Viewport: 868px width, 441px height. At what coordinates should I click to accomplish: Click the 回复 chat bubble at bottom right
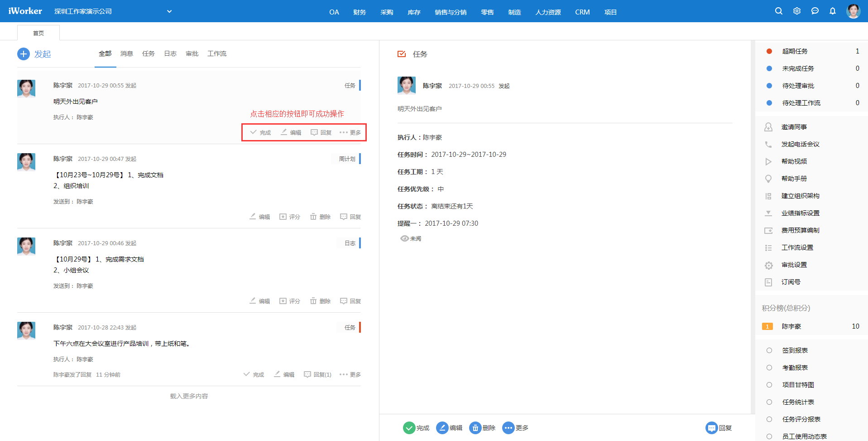tap(711, 428)
